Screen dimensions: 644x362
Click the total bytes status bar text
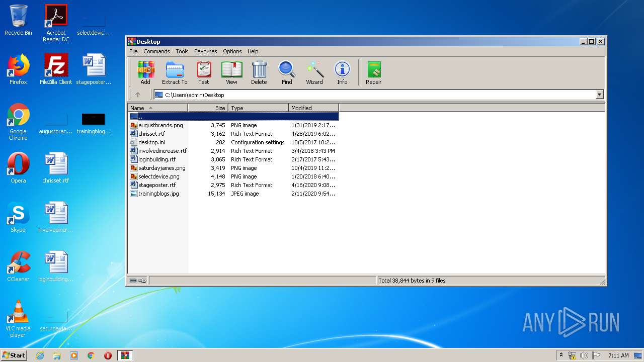click(x=412, y=281)
